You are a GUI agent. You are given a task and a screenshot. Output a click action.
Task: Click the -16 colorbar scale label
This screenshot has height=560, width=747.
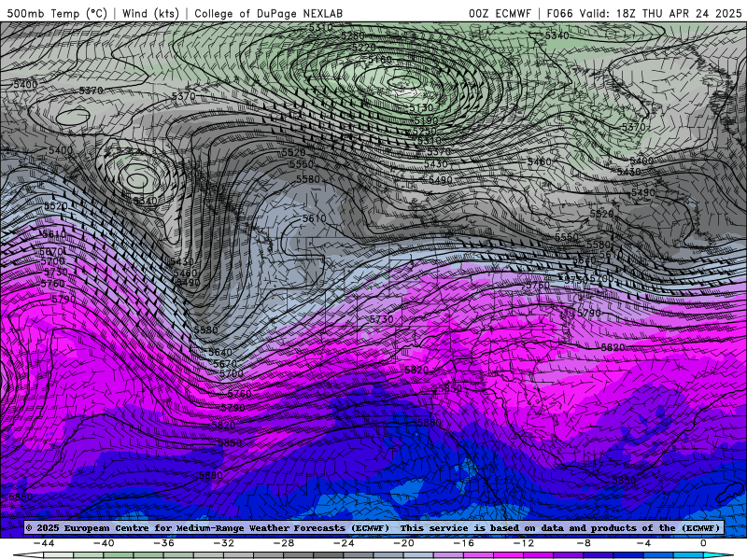pyautogui.click(x=464, y=543)
